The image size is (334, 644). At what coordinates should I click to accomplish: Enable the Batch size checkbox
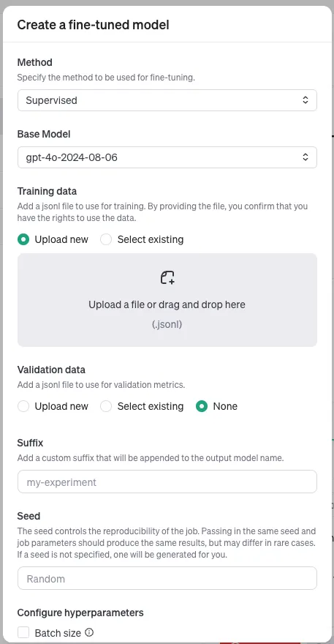(23, 632)
